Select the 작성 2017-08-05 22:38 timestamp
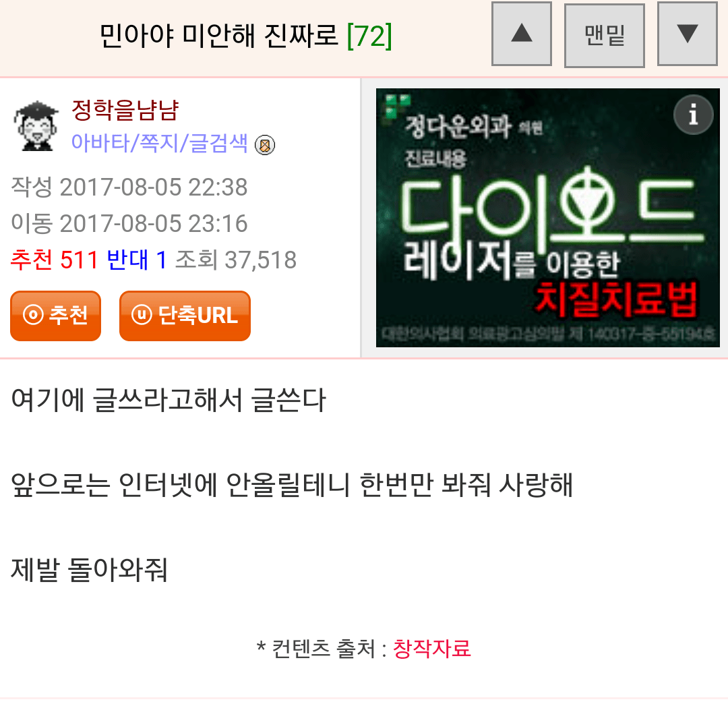 (x=129, y=187)
